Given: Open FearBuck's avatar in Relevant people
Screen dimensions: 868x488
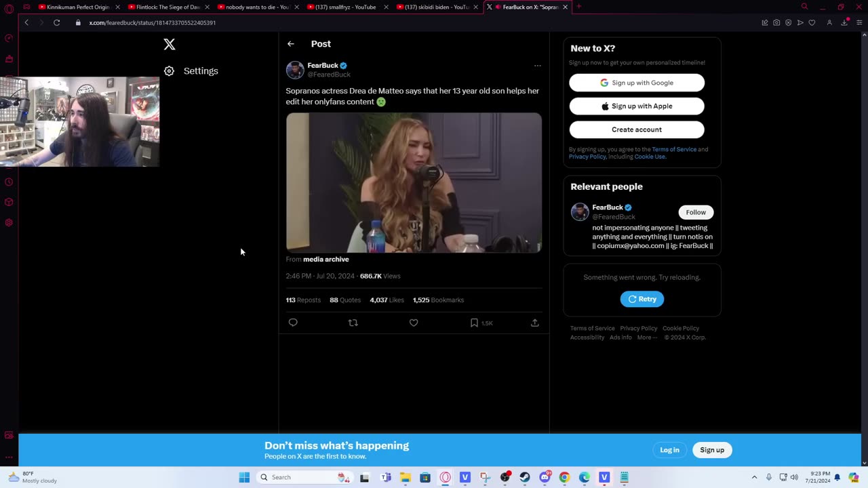Looking at the screenshot, I should coord(580,212).
